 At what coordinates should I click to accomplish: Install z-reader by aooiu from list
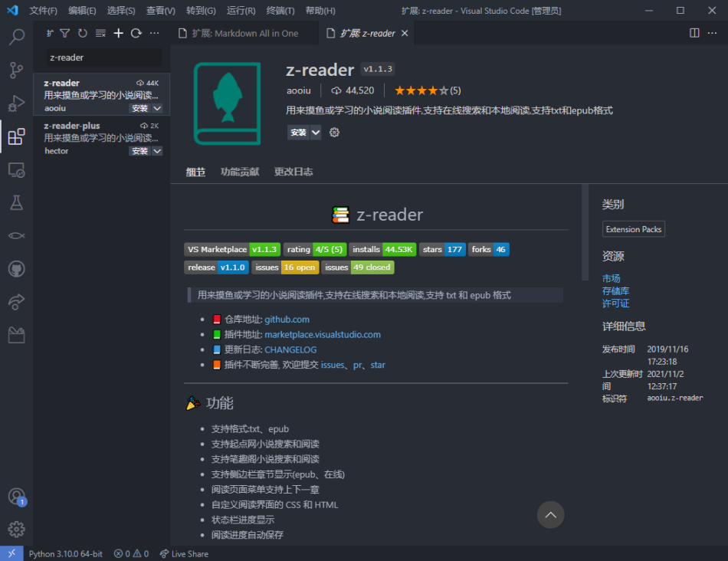pos(139,108)
